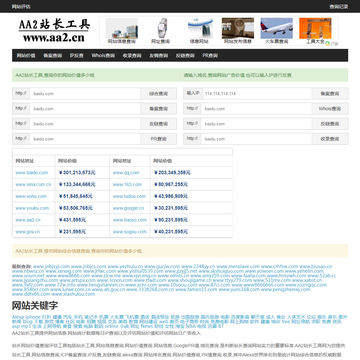Open www.tudou.com in the value table
Image resolution: width=360 pixels, height=360 pixels.
(129, 196)
